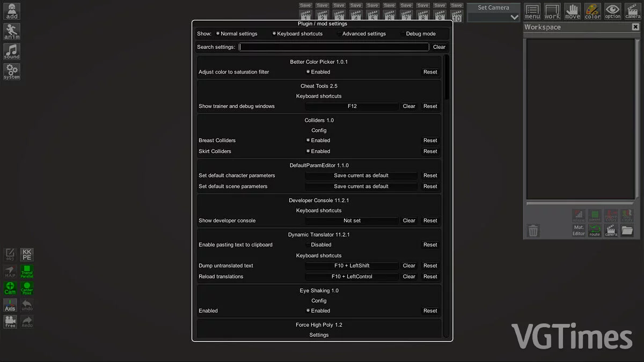
Task: Click the MAP icon
Action: pyautogui.click(x=10, y=271)
